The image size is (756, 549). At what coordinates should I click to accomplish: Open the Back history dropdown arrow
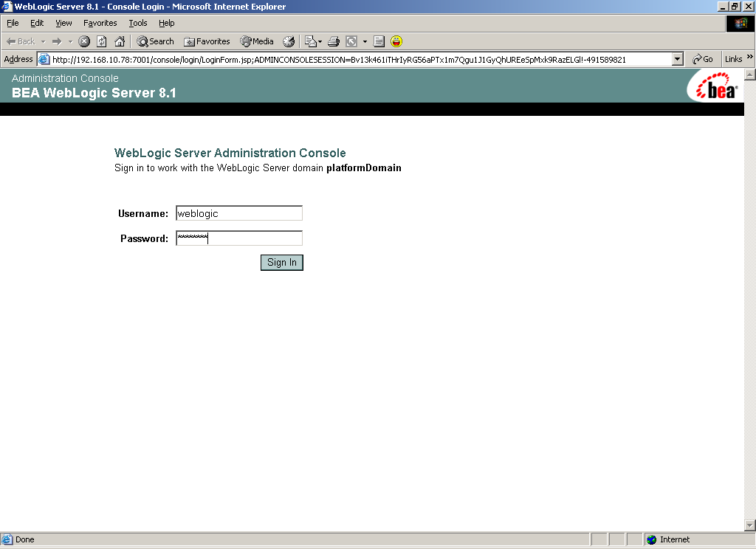pos(43,41)
